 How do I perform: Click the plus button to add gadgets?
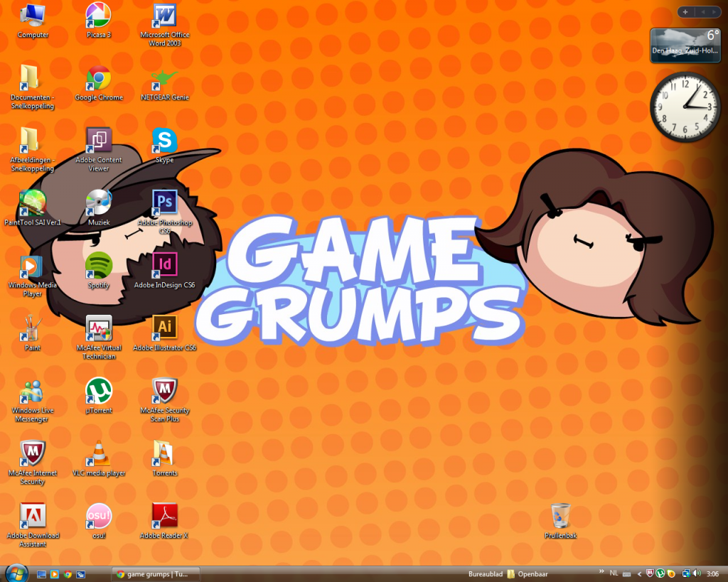coord(685,12)
